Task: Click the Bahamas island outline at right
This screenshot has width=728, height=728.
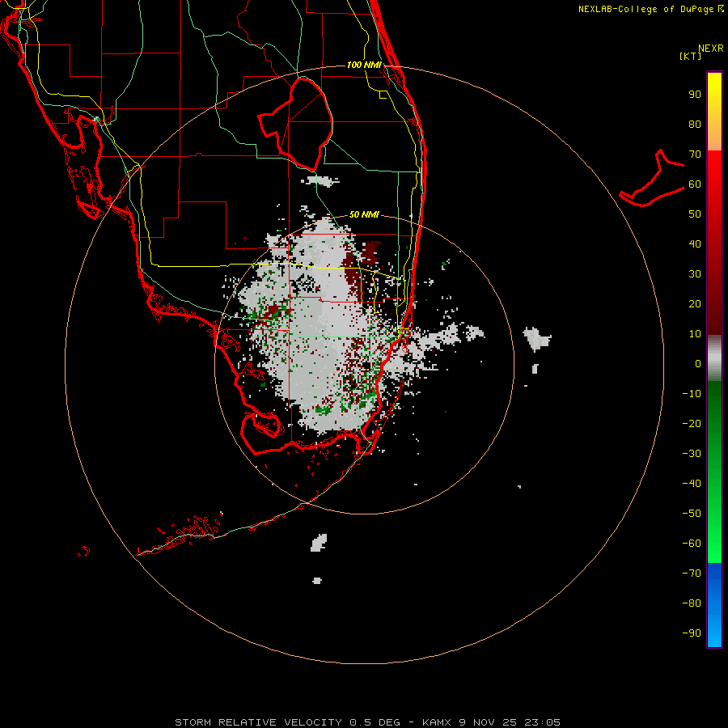Action: tap(652, 178)
